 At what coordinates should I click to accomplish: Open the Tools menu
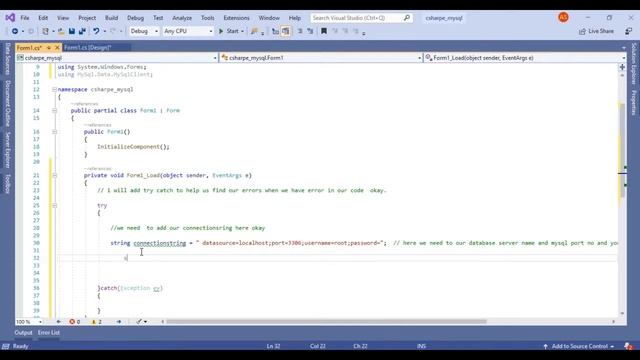coord(207,18)
